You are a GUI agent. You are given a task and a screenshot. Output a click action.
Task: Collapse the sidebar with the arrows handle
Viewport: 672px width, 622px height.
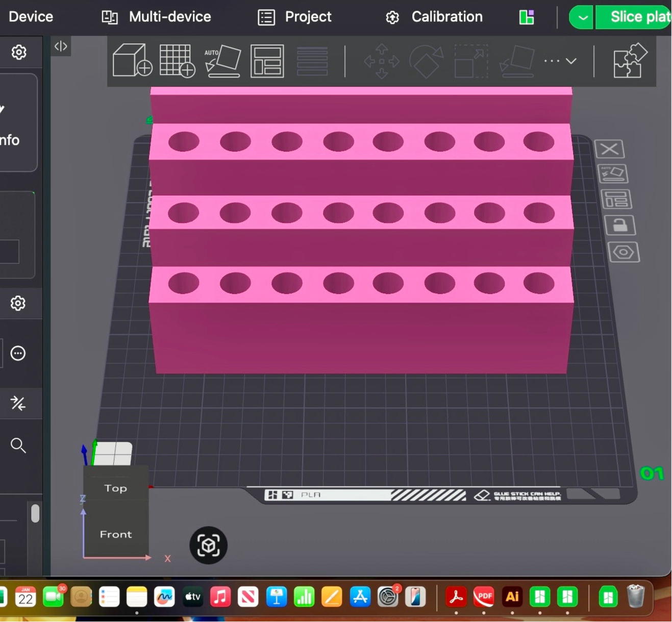(x=61, y=46)
